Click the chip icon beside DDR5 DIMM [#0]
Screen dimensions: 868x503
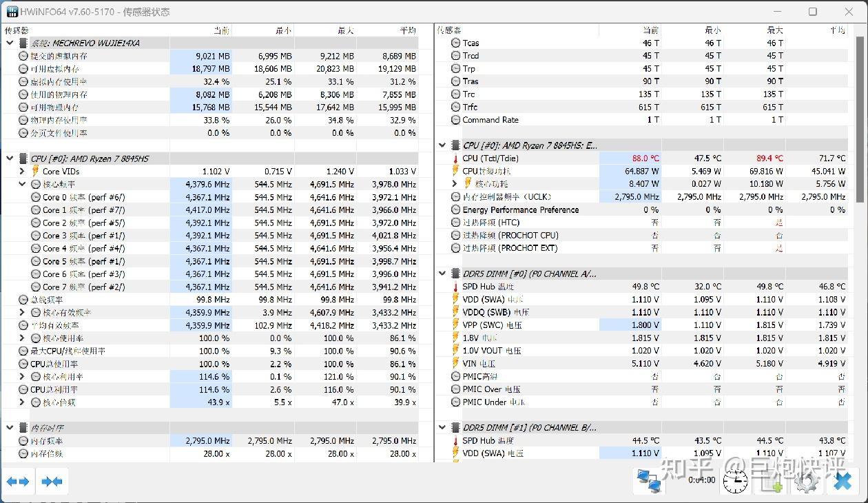tap(455, 274)
